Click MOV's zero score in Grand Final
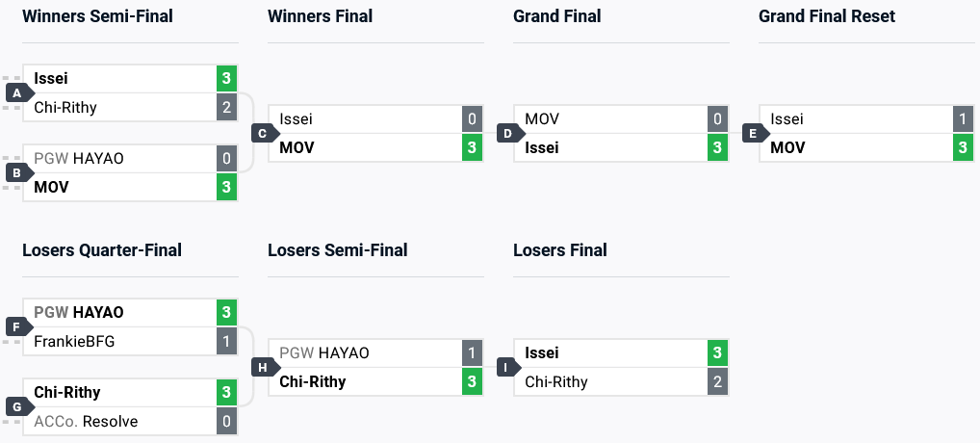 [x=715, y=119]
